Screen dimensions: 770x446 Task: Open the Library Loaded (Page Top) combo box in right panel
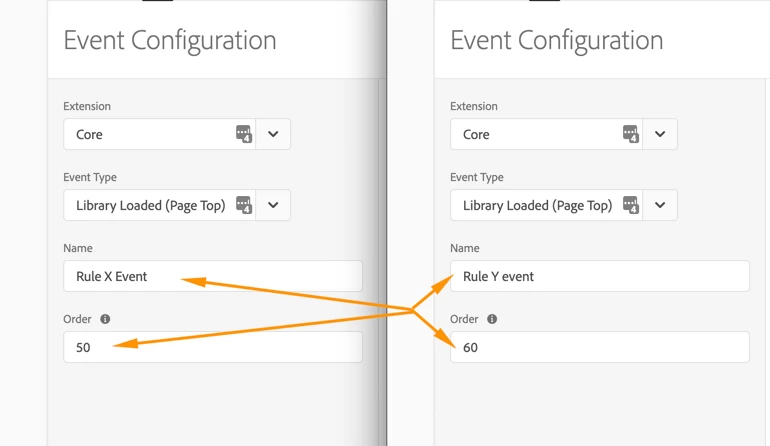[x=564, y=205]
